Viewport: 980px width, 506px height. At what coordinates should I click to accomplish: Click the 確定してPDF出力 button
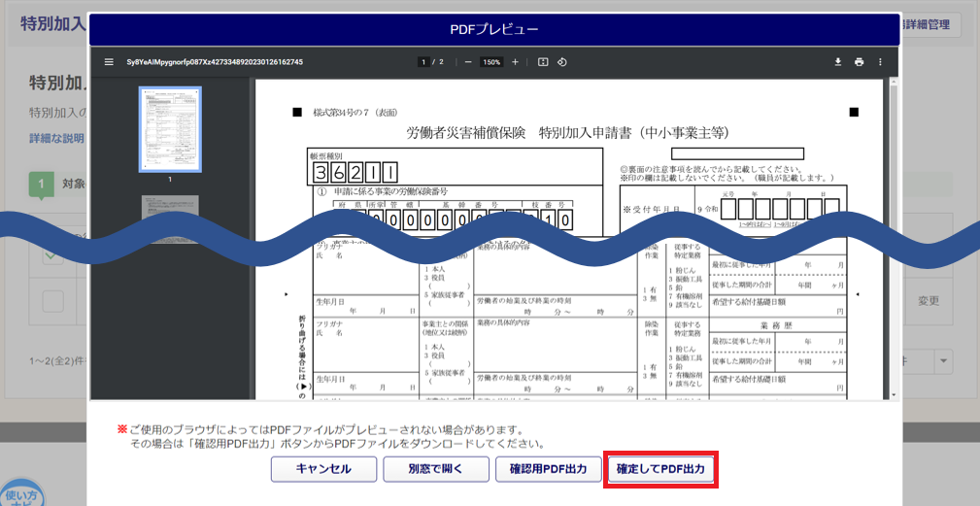click(660, 469)
